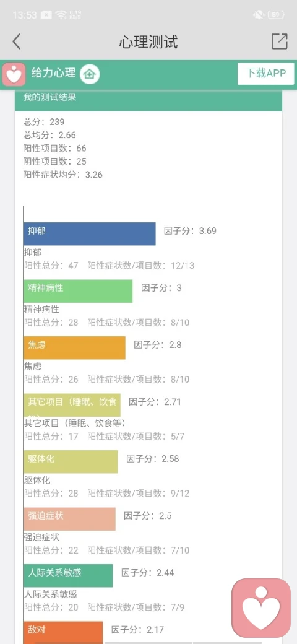The width and height of the screenshot is (297, 644).
Task: Open the floating pink heart app icon
Action: (261, 608)
